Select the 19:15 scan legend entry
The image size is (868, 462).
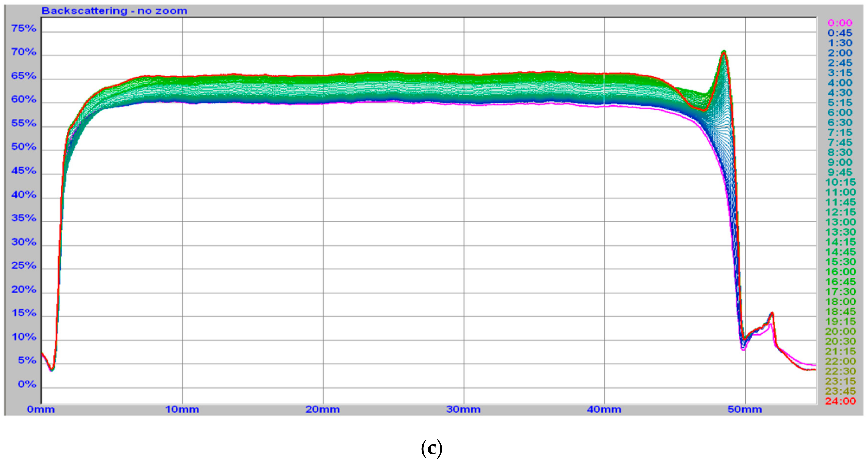(840, 322)
